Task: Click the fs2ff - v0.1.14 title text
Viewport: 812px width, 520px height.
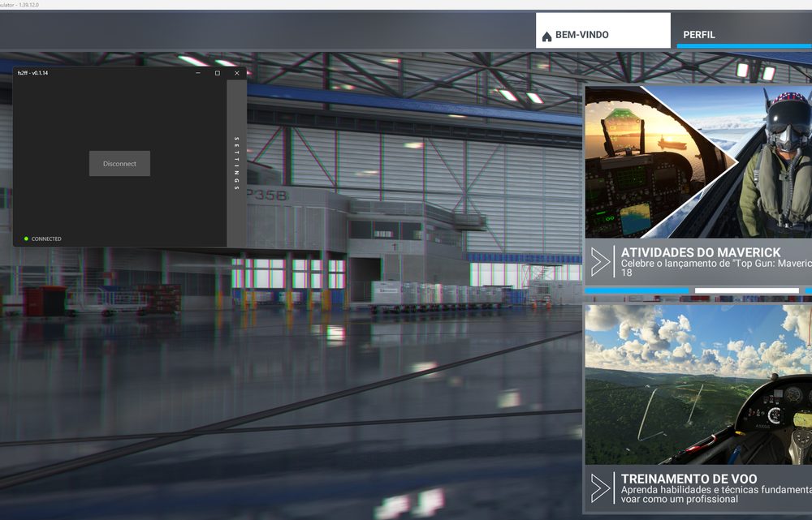Action: [x=32, y=73]
